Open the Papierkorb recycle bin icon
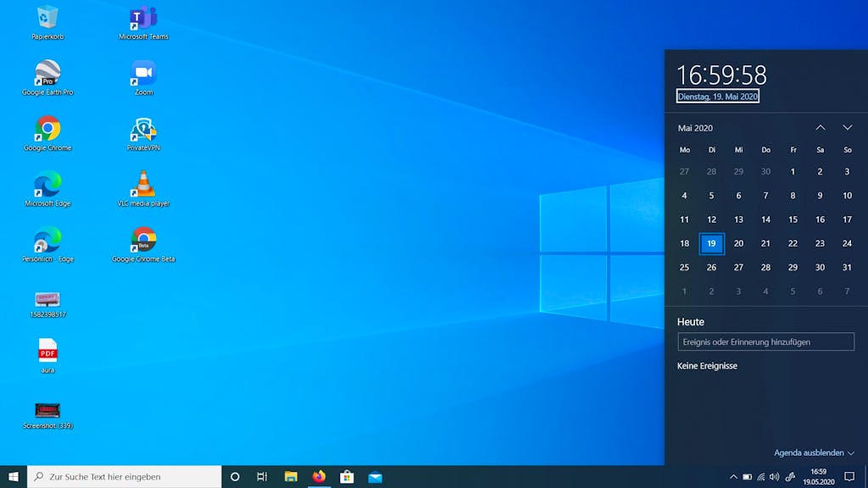 47,23
